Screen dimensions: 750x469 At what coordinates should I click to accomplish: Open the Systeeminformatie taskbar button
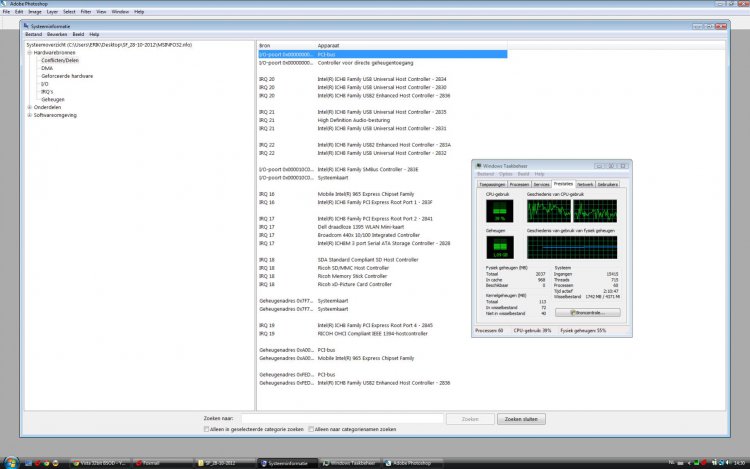pyautogui.click(x=288, y=463)
